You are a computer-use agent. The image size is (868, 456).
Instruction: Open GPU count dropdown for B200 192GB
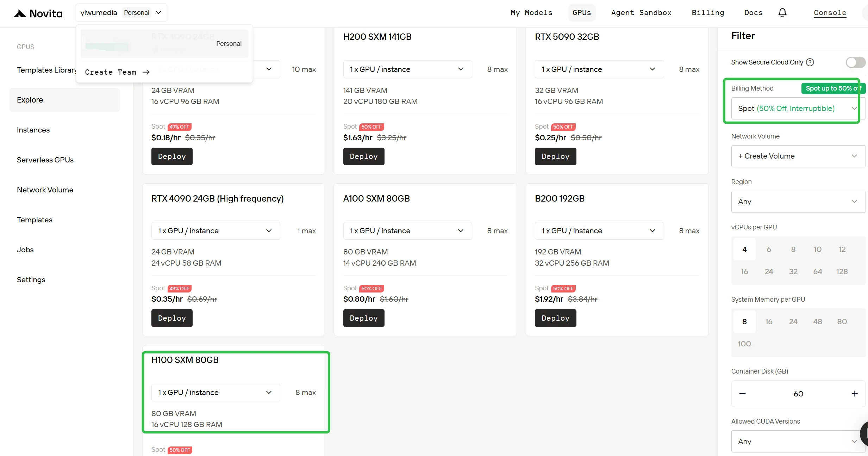click(x=599, y=231)
